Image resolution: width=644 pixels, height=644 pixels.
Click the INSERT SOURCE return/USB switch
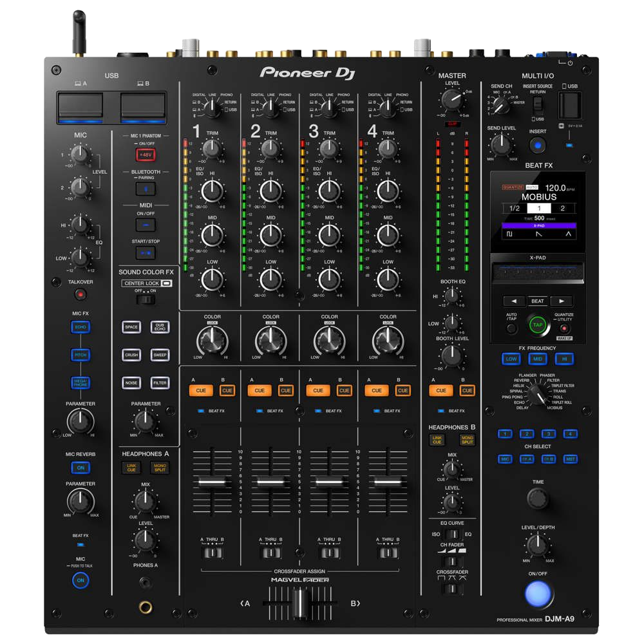pos(537,106)
